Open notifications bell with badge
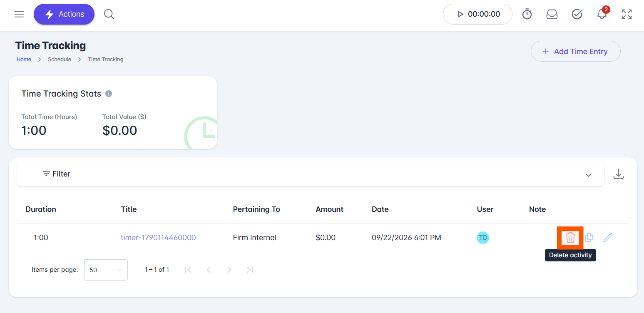The height and width of the screenshot is (313, 644). 602,13
